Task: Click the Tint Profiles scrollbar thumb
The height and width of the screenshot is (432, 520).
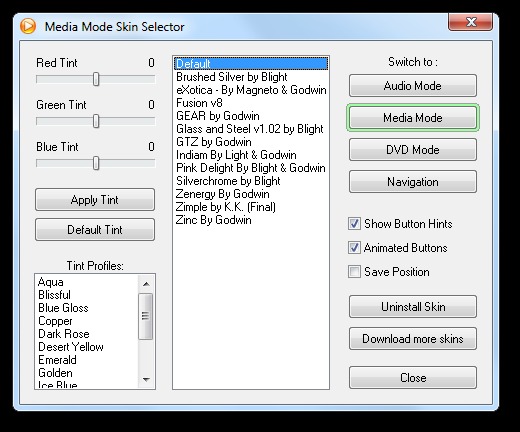Action: 146,316
